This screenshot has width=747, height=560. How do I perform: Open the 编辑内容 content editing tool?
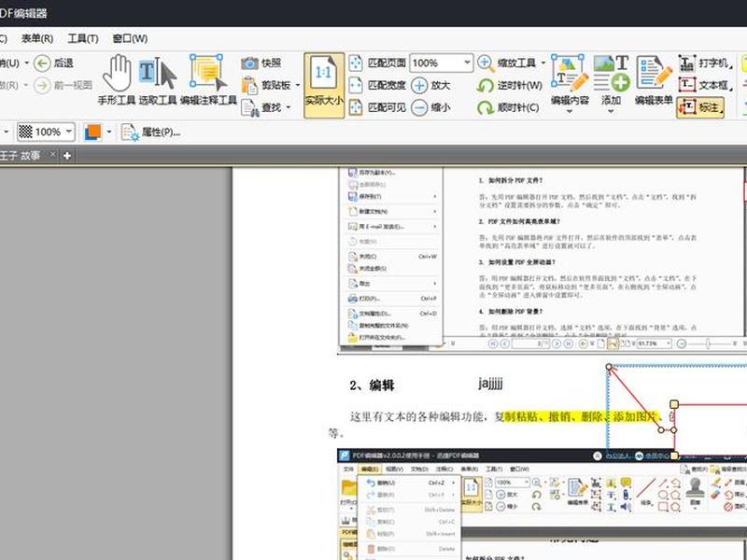570,80
